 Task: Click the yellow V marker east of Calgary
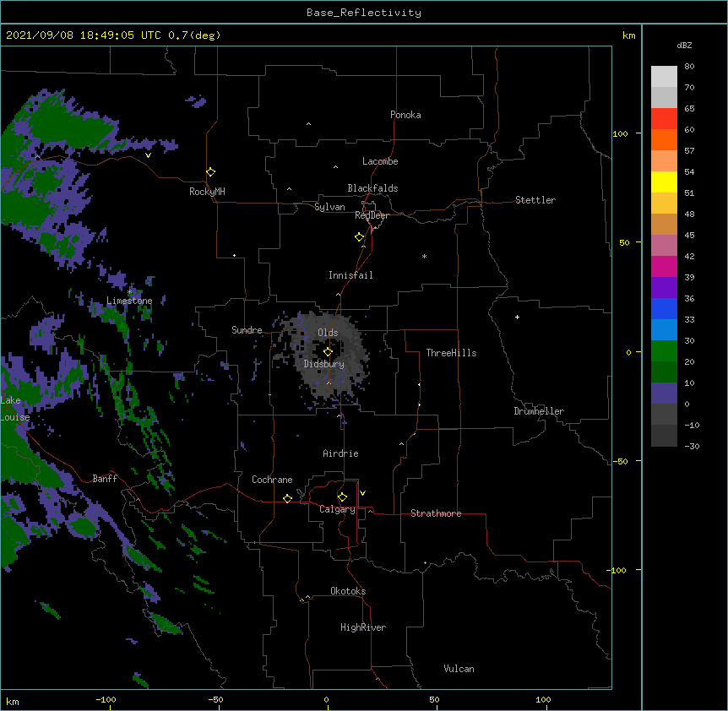point(362,493)
